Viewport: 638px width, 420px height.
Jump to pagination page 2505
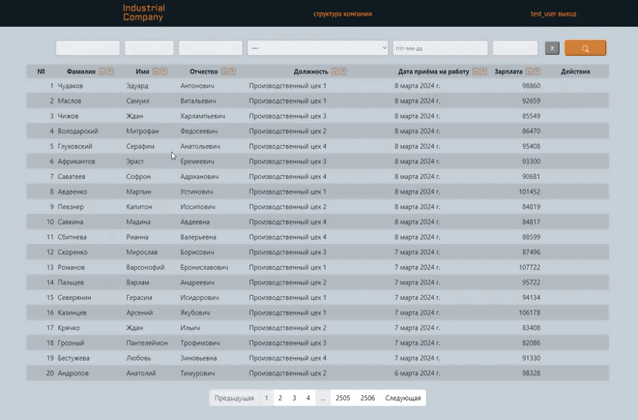tap(343, 398)
